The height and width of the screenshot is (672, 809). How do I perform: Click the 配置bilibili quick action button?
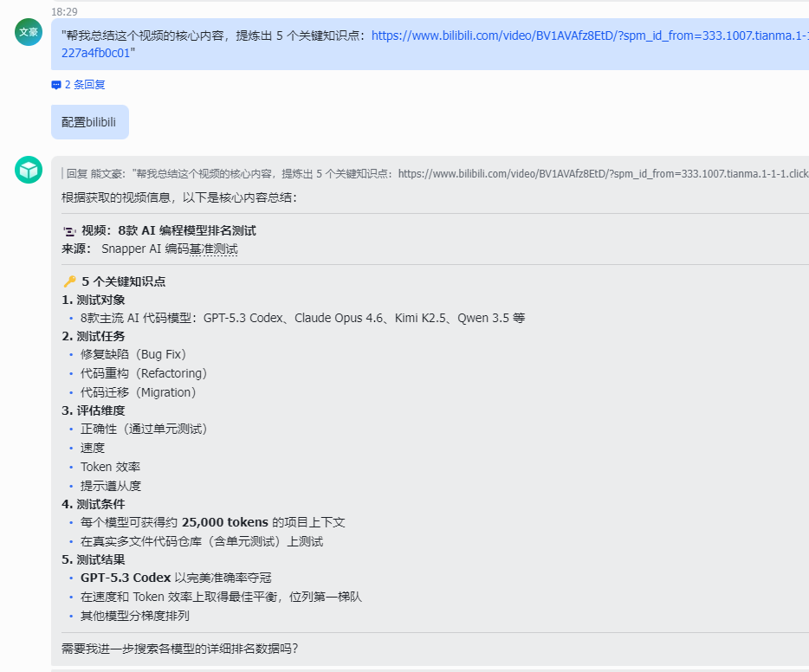tap(89, 121)
